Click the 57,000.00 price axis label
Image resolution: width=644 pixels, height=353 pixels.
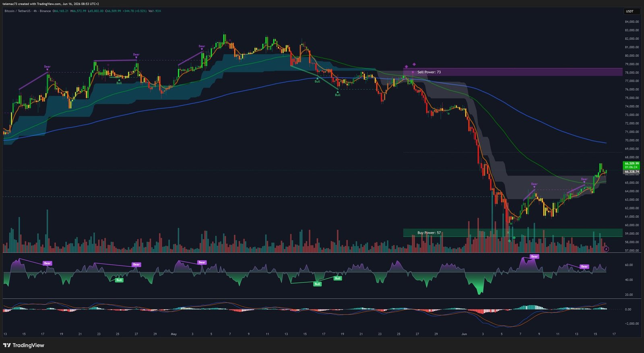coord(632,250)
